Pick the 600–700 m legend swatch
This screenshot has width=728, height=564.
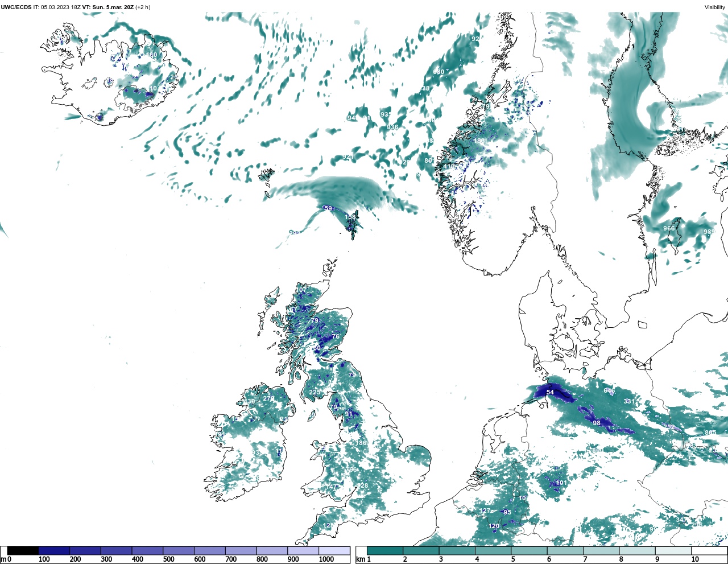point(209,551)
